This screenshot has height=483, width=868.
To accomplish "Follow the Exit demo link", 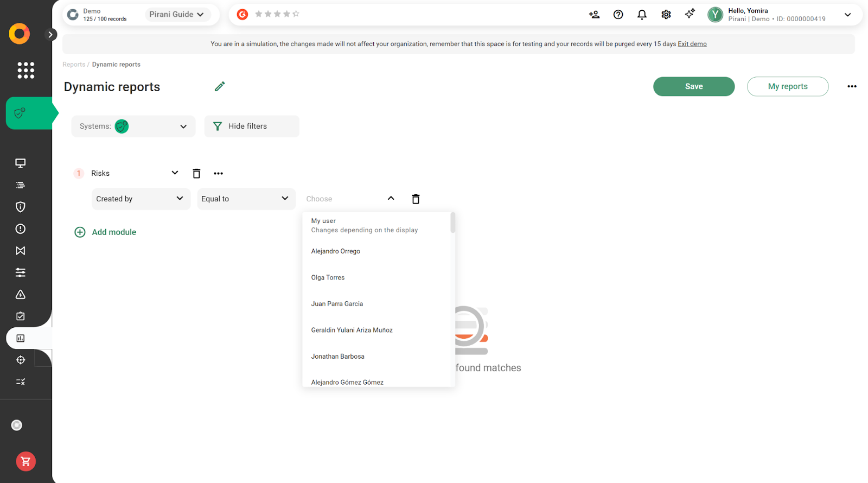I will pos(692,44).
